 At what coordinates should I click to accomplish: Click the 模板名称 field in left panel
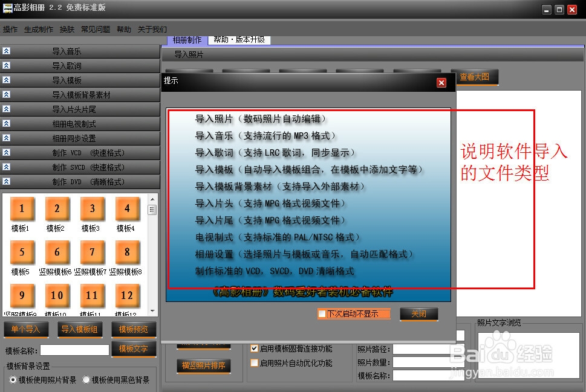74,350
